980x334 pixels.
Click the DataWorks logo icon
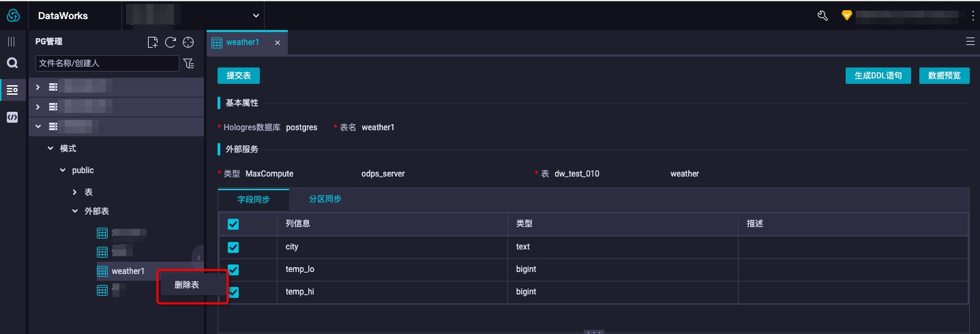[13, 15]
